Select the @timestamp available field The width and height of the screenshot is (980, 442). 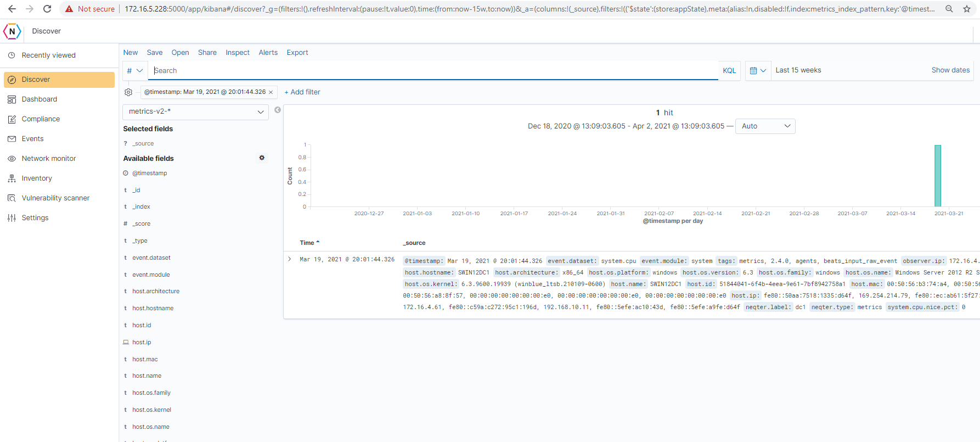tap(149, 174)
